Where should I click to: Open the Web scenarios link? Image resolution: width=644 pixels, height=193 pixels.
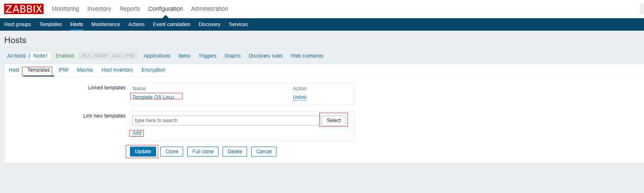click(307, 56)
